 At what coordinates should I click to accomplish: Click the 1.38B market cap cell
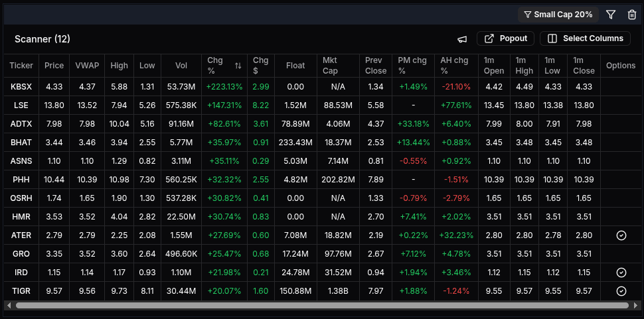click(x=338, y=291)
